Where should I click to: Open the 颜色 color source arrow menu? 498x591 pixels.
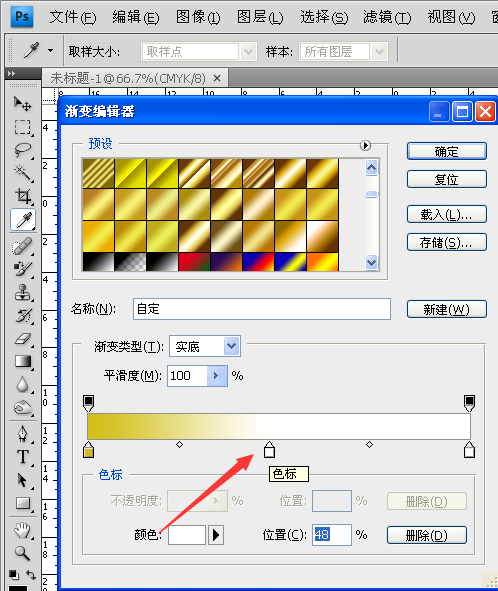click(x=216, y=535)
